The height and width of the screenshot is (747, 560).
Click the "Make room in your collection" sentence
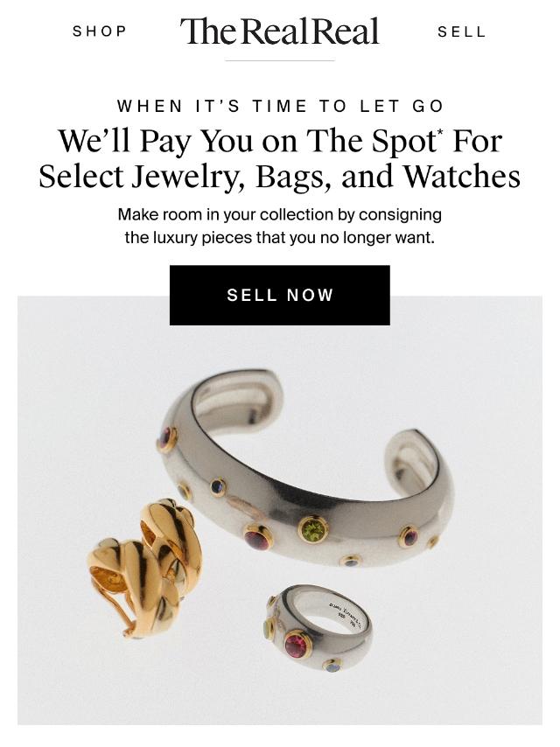(x=280, y=214)
